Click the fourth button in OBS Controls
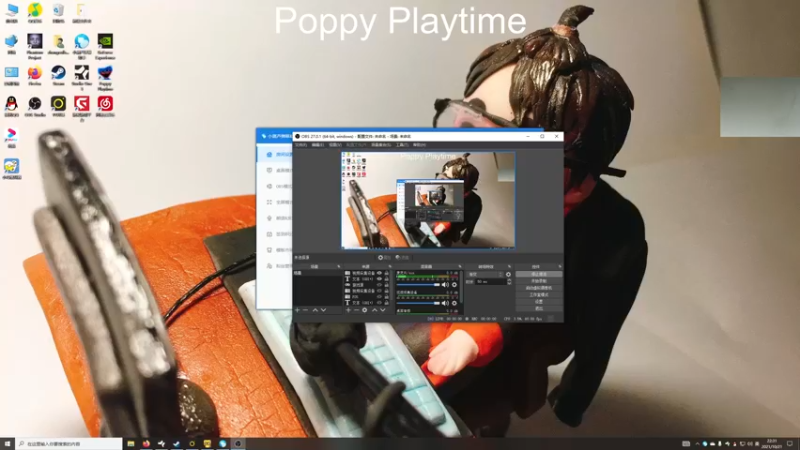Screen dimensions: 800x450 click(539, 295)
